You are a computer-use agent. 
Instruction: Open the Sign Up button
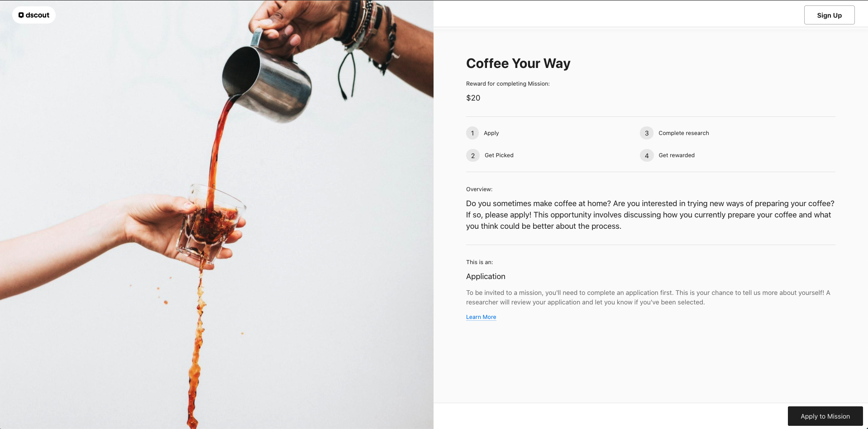coord(829,15)
